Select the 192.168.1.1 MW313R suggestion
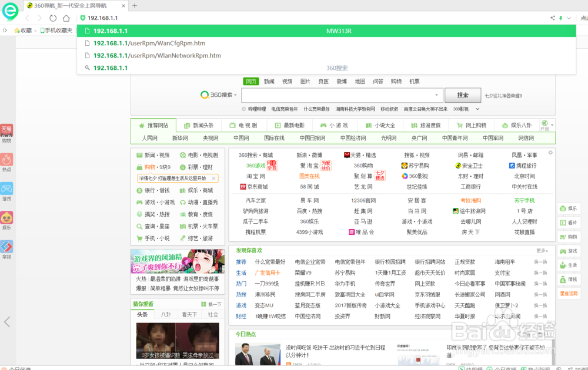Image resolution: width=588 pixels, height=370 pixels. (326, 31)
